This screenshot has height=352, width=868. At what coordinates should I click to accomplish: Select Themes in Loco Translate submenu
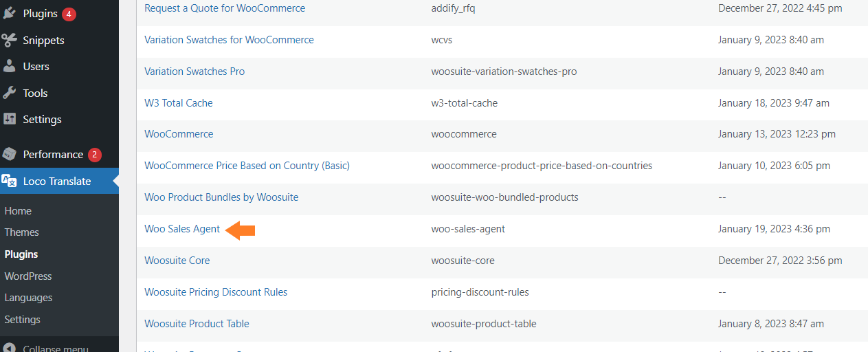pyautogui.click(x=21, y=232)
